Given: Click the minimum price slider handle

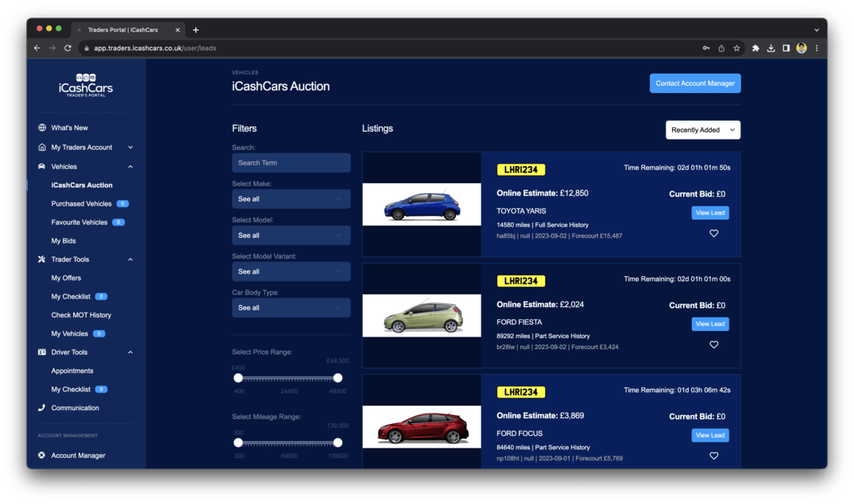Looking at the screenshot, I should pyautogui.click(x=238, y=378).
